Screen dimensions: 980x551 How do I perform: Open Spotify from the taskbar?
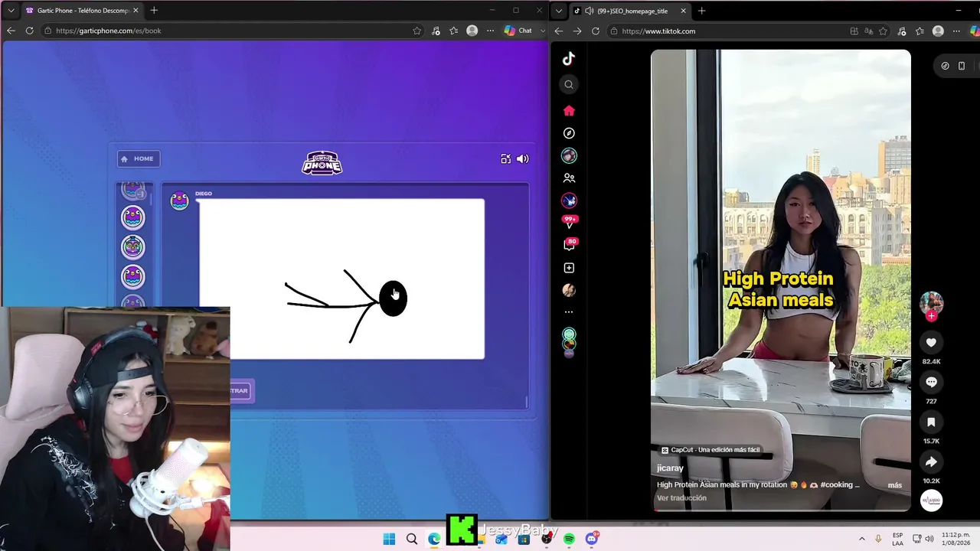click(x=569, y=539)
